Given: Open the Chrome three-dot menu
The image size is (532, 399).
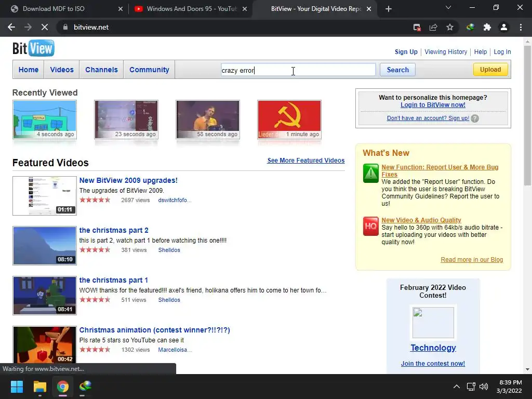Looking at the screenshot, I should pos(521,27).
